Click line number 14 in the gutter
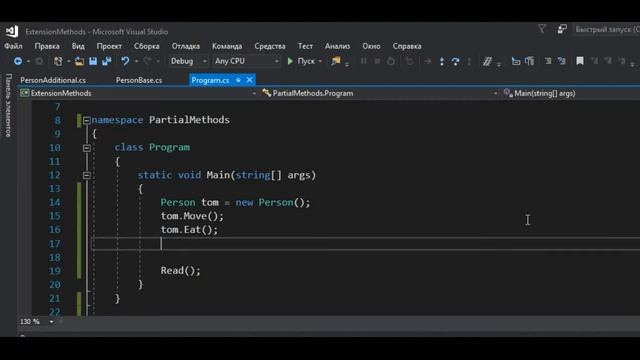Viewport: 640px width, 360px height. tap(55, 202)
